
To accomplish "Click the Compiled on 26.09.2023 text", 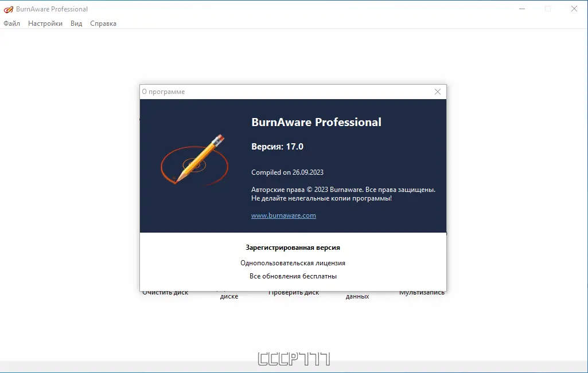I will tap(287, 172).
